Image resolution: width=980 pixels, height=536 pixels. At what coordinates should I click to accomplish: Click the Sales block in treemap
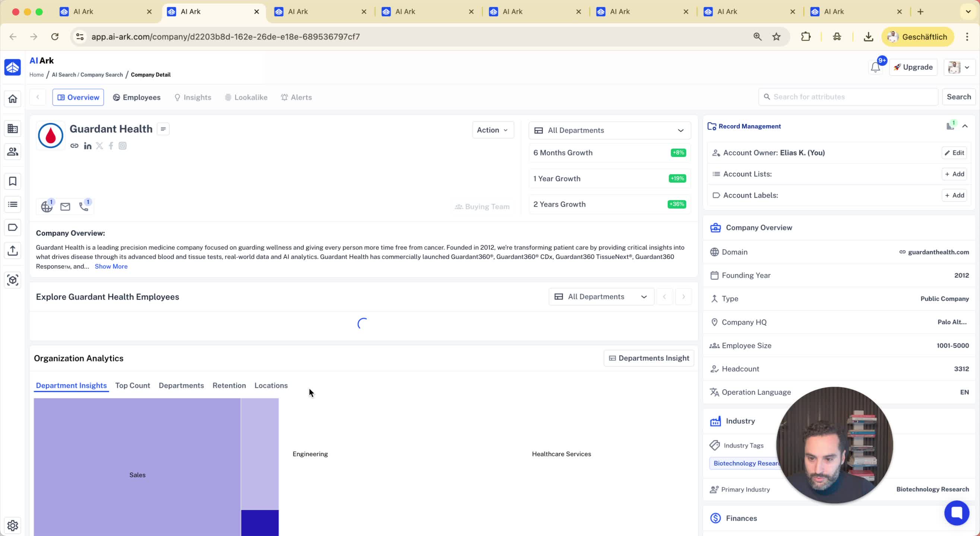coord(137,475)
